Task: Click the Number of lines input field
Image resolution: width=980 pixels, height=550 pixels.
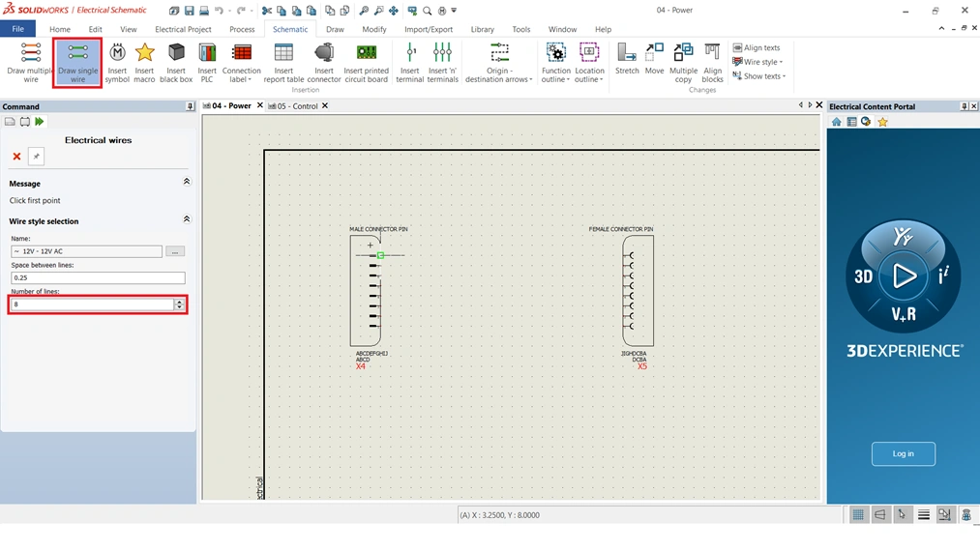Action: coord(93,304)
